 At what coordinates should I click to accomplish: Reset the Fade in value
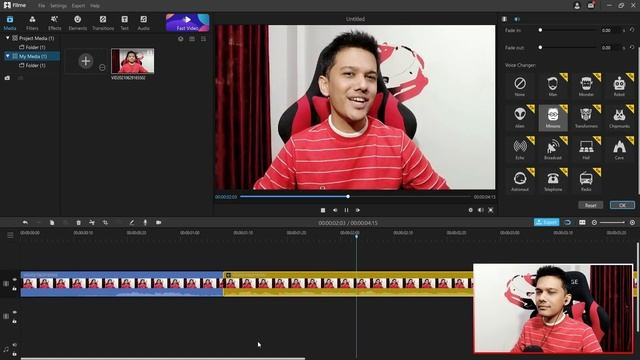[x=632, y=30]
